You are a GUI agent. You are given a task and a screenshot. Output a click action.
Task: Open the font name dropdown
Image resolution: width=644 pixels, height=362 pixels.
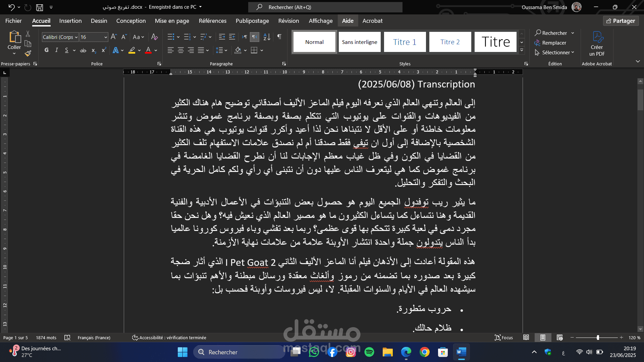pos(76,37)
